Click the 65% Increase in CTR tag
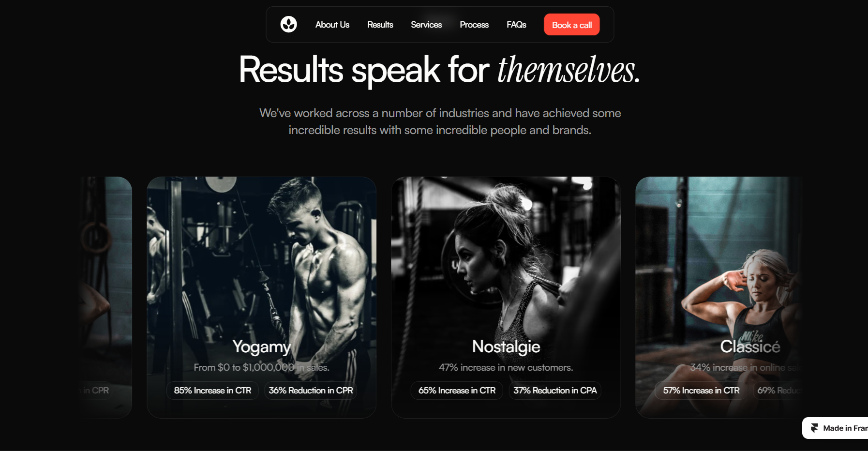The height and width of the screenshot is (451, 868). (x=457, y=391)
